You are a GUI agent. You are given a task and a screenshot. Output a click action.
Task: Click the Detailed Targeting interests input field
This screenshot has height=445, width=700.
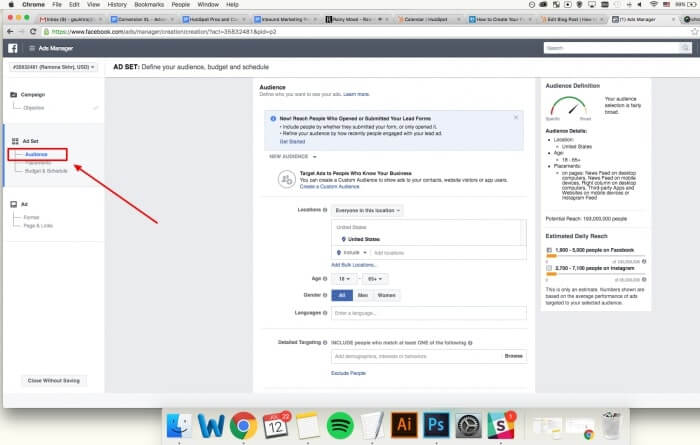(x=415, y=356)
